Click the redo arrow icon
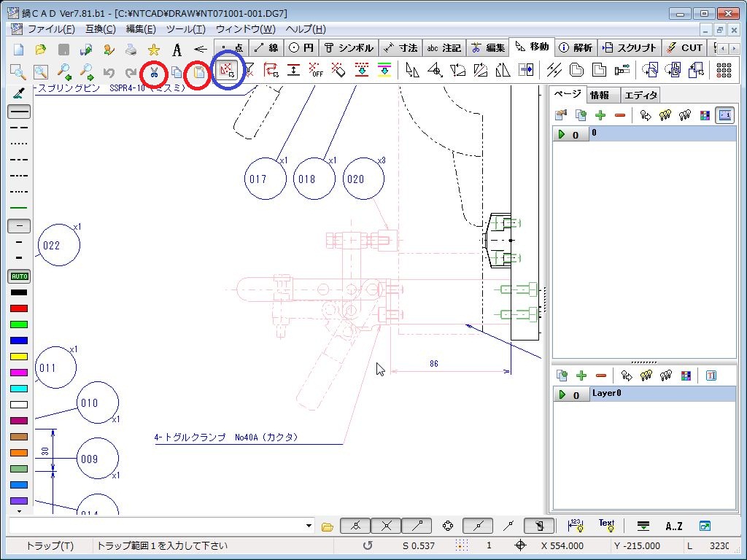 pos(131,72)
